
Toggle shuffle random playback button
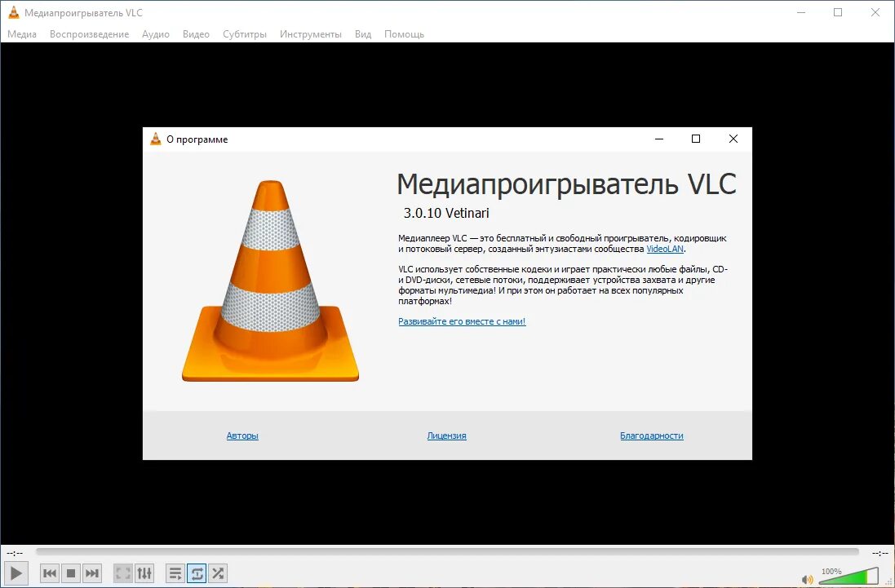pos(218,573)
